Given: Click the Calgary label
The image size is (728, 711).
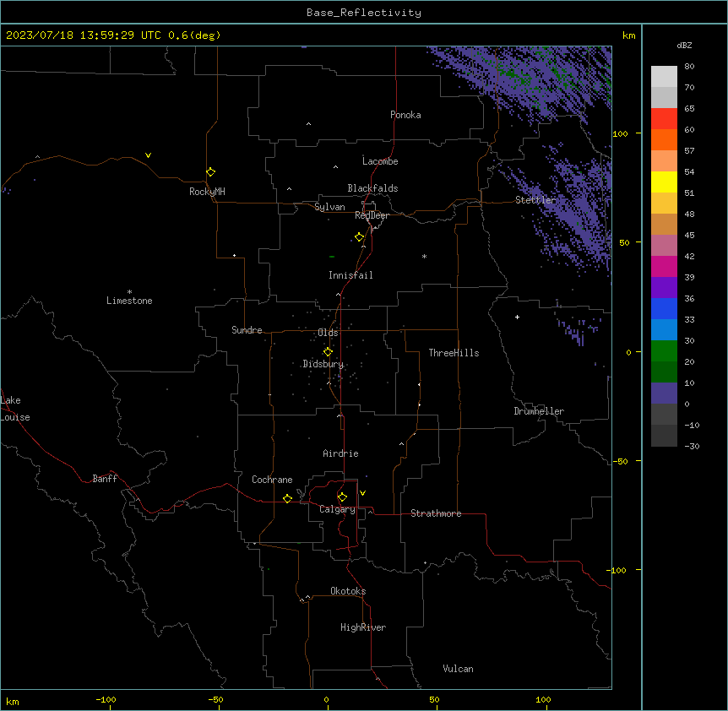Looking at the screenshot, I should (337, 509).
